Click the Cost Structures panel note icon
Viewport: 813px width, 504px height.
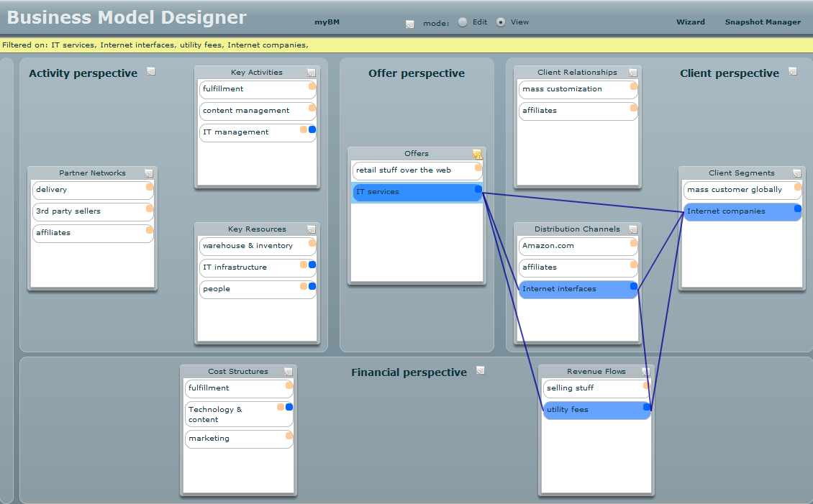tap(289, 372)
